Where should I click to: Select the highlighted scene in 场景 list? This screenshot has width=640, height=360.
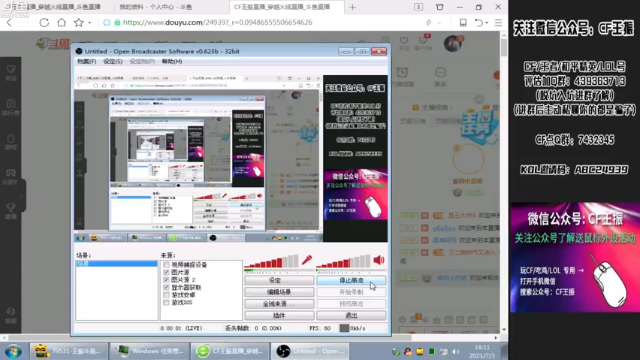click(x=116, y=264)
